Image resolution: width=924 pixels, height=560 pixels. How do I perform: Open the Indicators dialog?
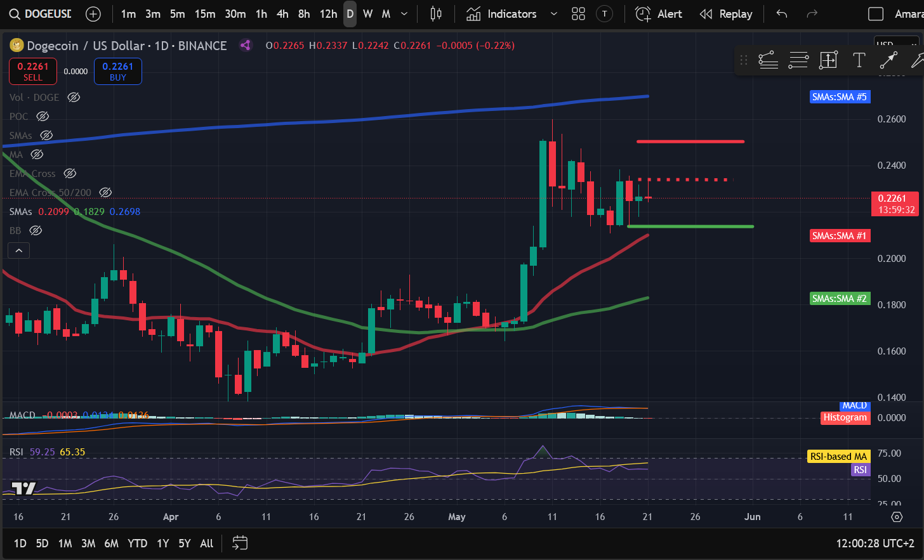pyautogui.click(x=501, y=14)
